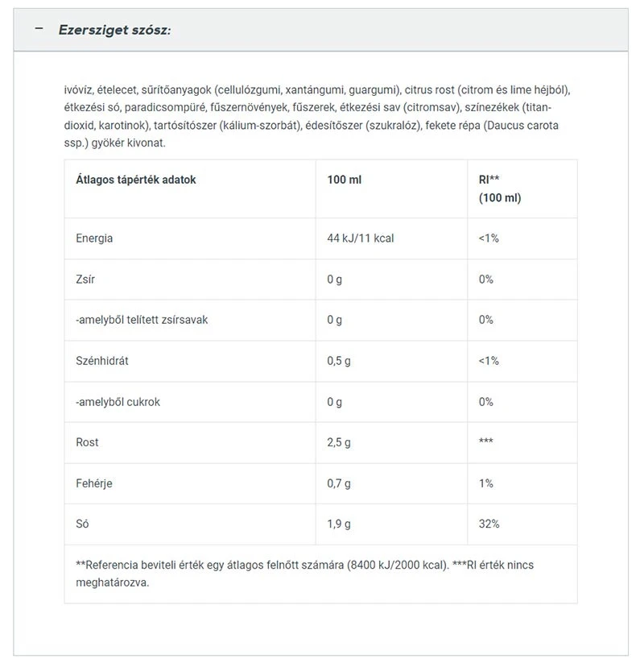
Task: Click the -amelyből telített zsírsavak row label
Action: tap(142, 320)
